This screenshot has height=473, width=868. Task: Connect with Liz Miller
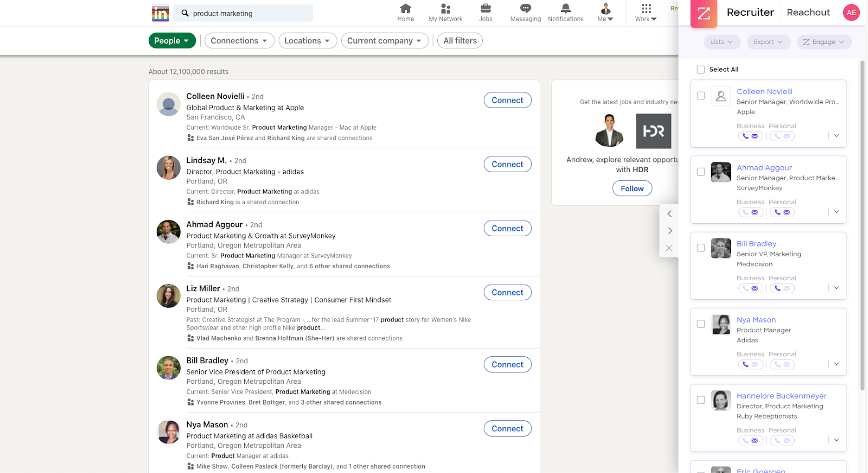pyautogui.click(x=507, y=293)
